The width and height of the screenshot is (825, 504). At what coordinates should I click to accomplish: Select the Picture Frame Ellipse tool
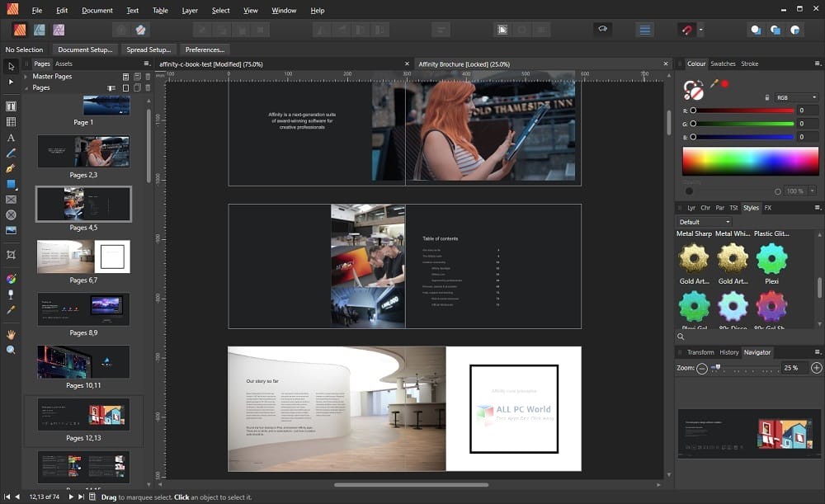[11, 214]
